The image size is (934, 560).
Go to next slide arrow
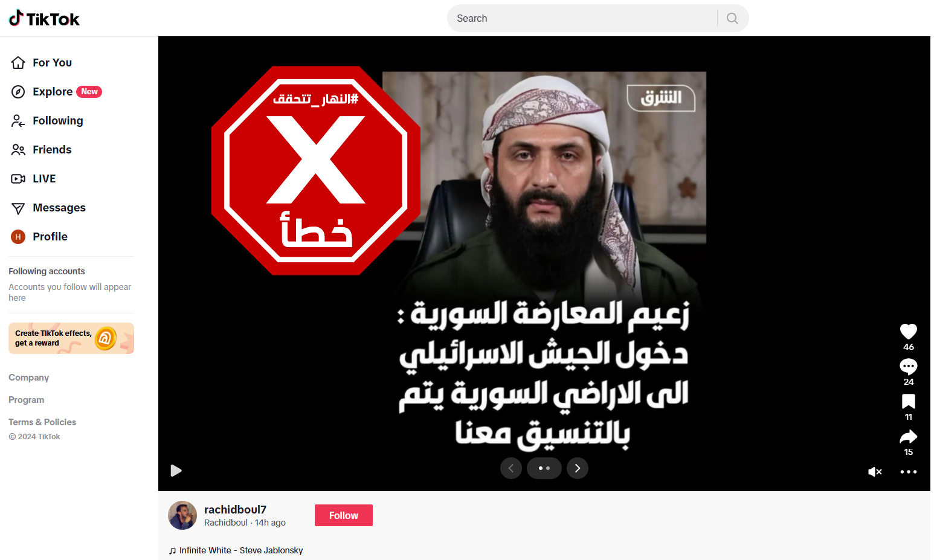click(x=578, y=468)
